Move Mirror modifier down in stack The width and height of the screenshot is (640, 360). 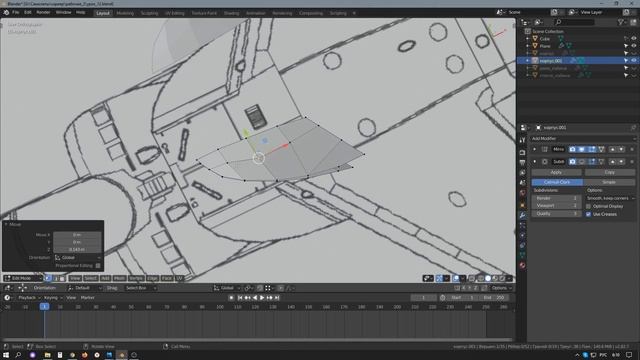point(621,149)
